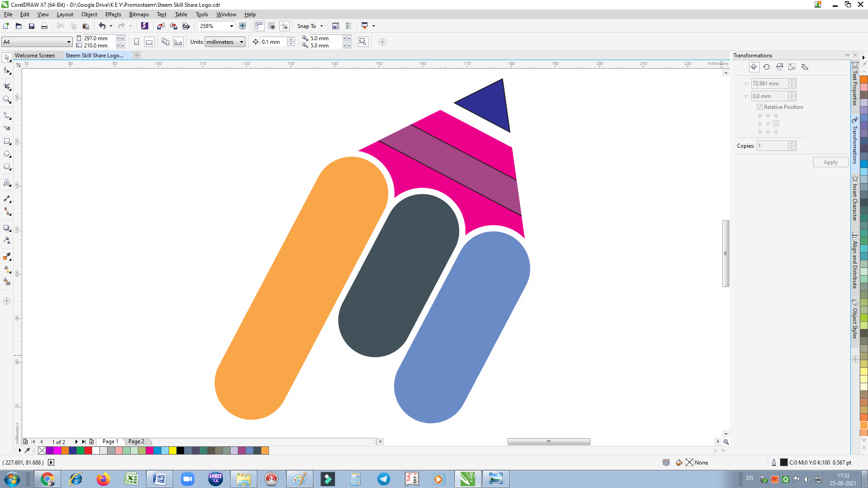Select the Crop tool in toolbox
The height and width of the screenshot is (488, 868).
(x=7, y=86)
